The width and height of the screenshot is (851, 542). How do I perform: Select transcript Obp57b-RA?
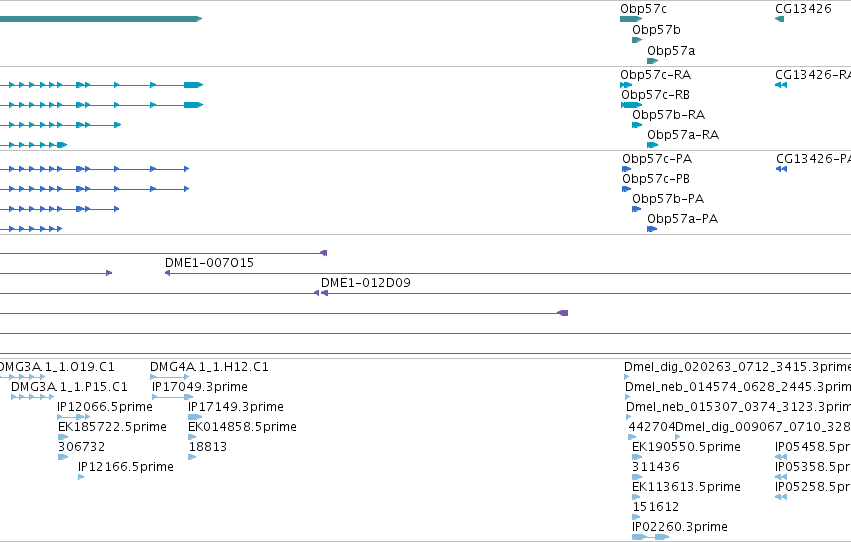pyautogui.click(x=669, y=115)
